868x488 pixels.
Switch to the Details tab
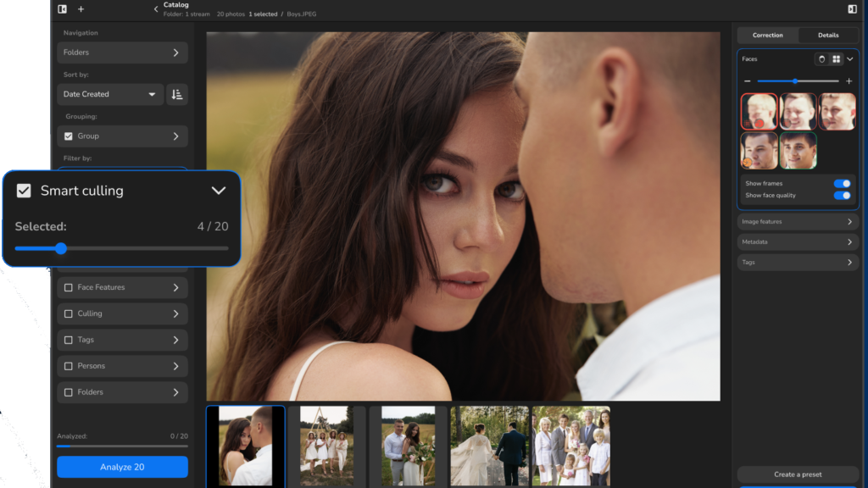click(827, 35)
